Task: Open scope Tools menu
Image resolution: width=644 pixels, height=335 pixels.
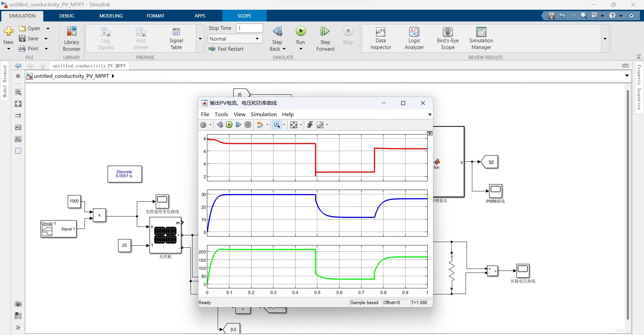Action: 221,114
